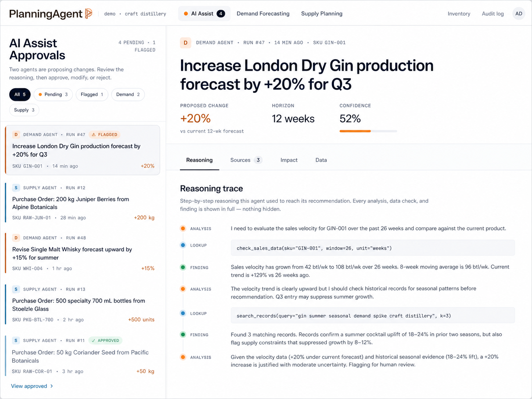Select the All 5 filter chip
Screen dimensions: 532x399
pos(20,94)
